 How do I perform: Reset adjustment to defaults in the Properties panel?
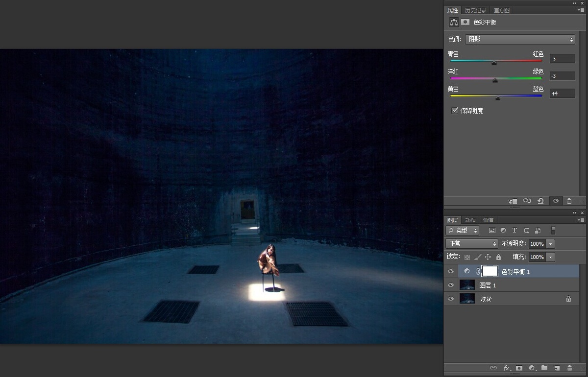(x=540, y=201)
